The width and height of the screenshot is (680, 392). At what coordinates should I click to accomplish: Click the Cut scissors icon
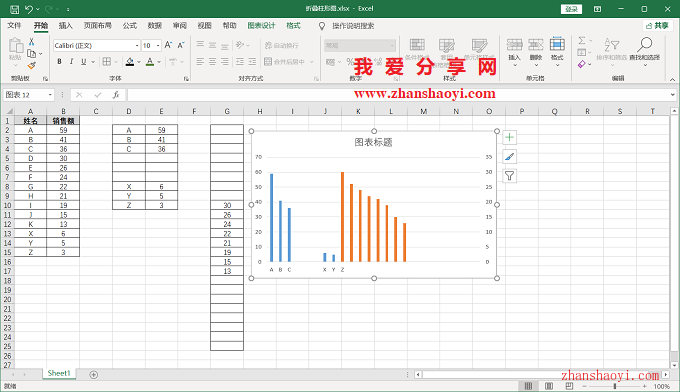(x=31, y=42)
